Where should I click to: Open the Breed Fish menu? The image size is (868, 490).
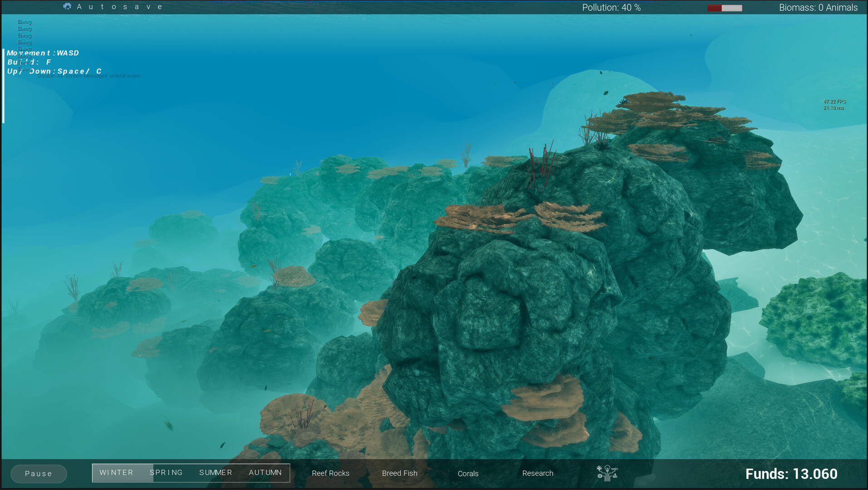(x=399, y=473)
